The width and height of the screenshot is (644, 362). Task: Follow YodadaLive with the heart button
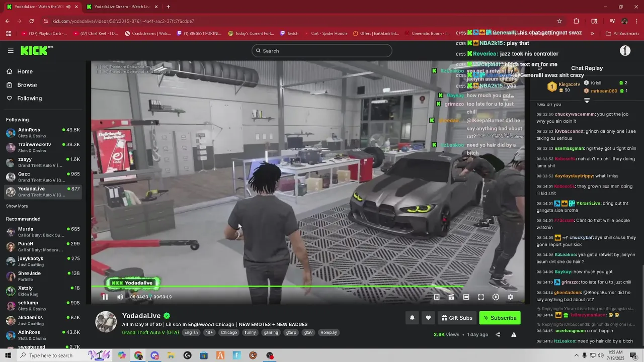[x=428, y=318]
